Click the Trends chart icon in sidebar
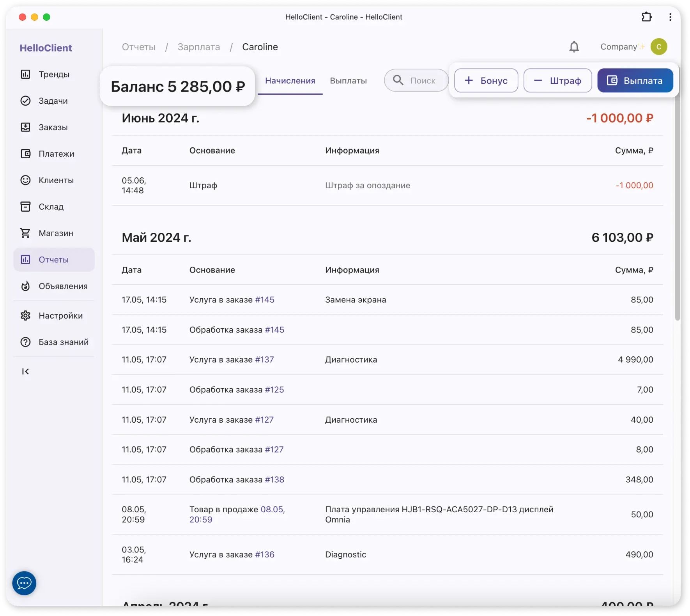This screenshot has width=690, height=616. pyautogui.click(x=25, y=74)
